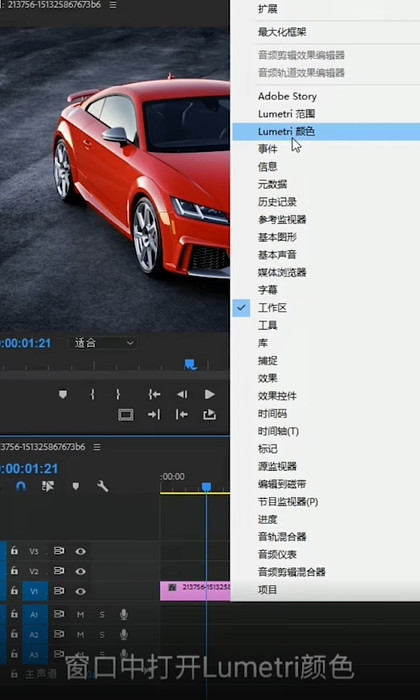
Task: Toggle timeline snap magnet
Action: pos(21,486)
